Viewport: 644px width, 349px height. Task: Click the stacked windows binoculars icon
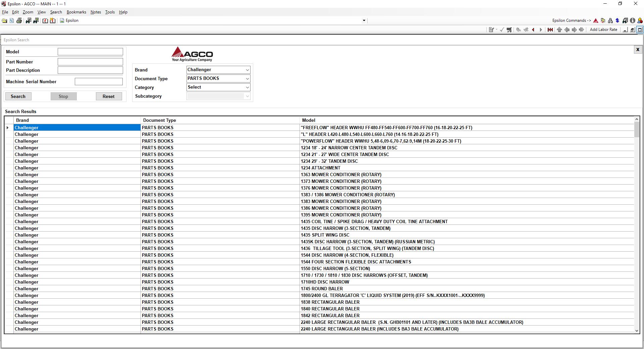click(625, 21)
